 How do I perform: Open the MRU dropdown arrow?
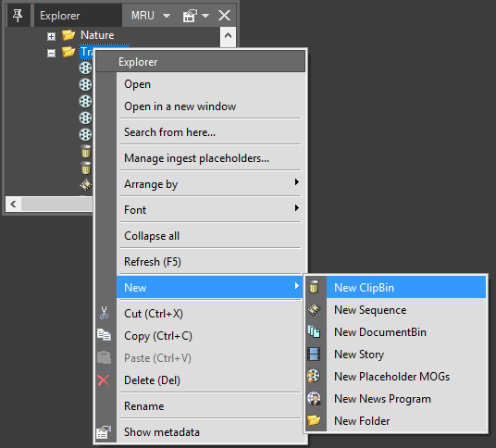tap(167, 16)
